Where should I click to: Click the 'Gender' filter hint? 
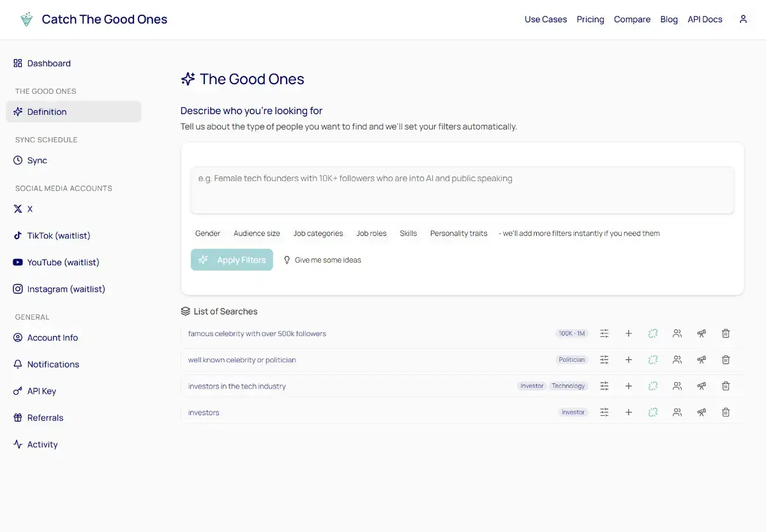(207, 233)
